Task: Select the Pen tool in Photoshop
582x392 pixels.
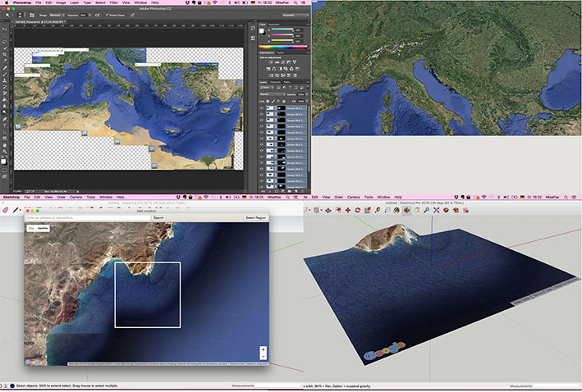Action: pyautogui.click(x=5, y=119)
